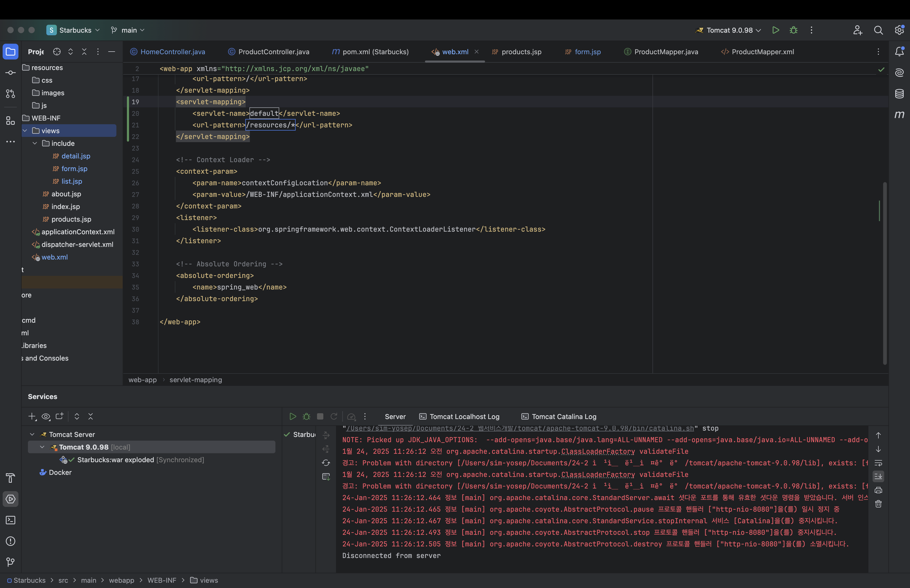Click the servlet-mapping editor breadcrumb
The width and height of the screenshot is (910, 588).
coord(196,380)
